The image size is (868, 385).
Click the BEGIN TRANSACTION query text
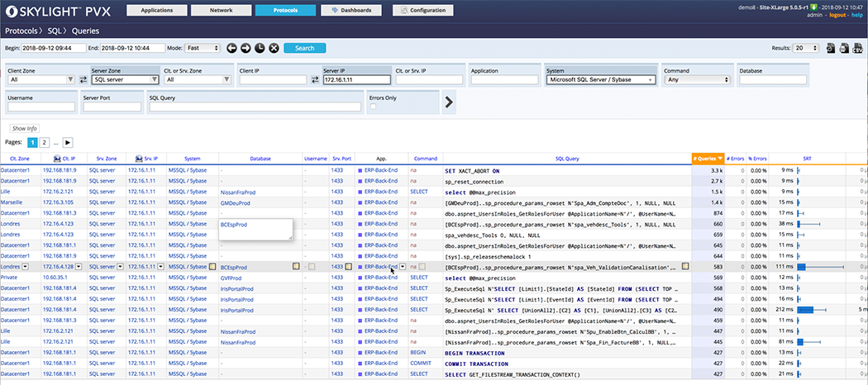(x=475, y=353)
